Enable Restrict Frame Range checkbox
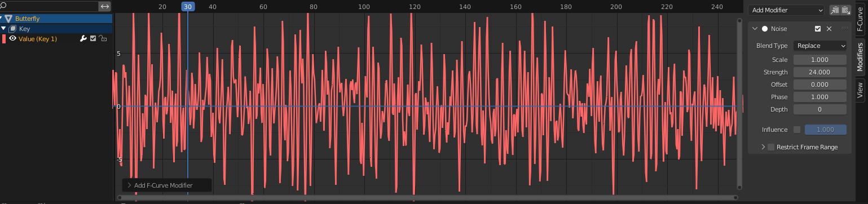Screen dimensions: 868x204 771,147
